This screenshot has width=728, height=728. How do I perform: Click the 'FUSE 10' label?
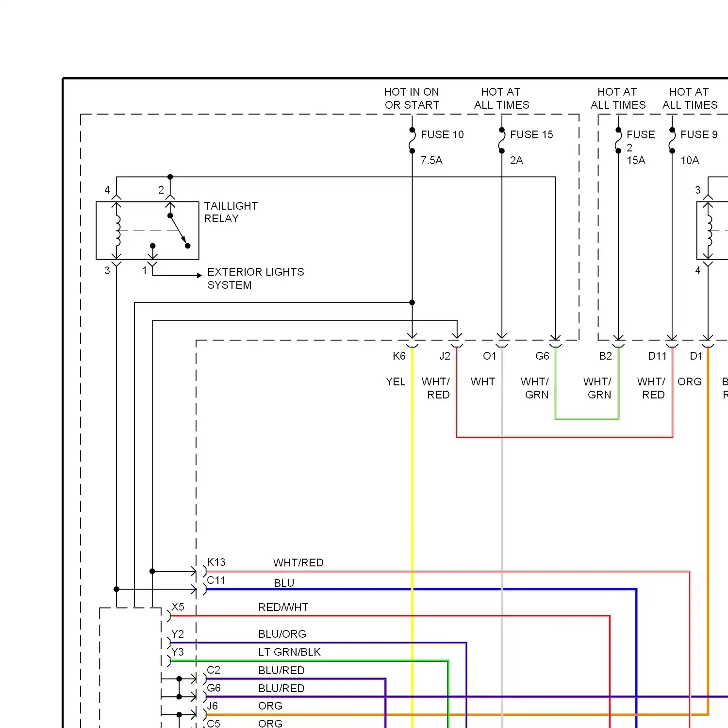click(442, 134)
